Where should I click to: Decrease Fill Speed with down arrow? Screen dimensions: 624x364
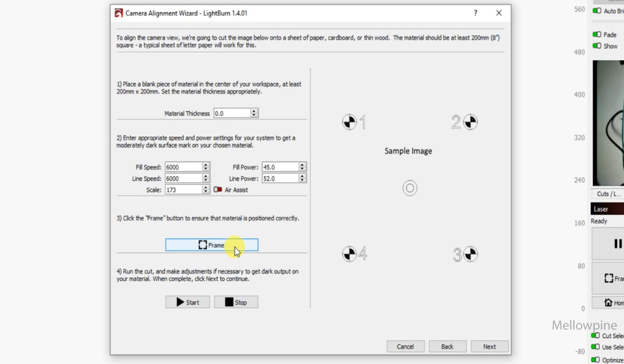click(206, 170)
